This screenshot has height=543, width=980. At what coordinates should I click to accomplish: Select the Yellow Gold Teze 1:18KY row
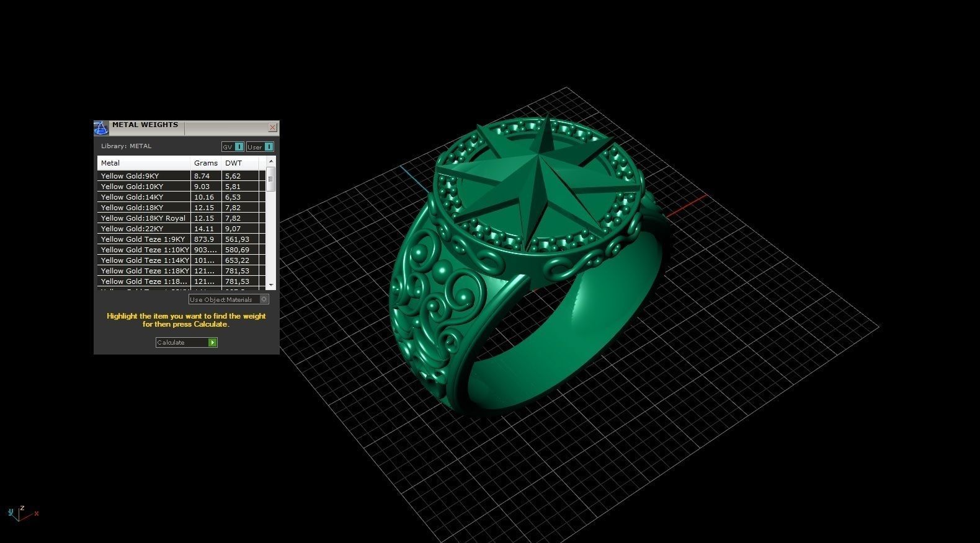coord(181,271)
